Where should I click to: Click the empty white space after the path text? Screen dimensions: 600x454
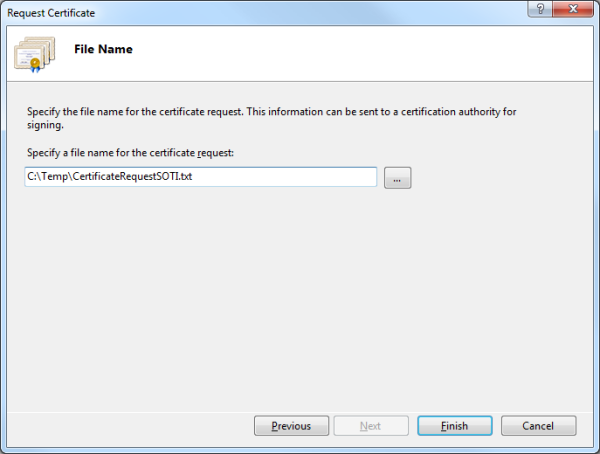[x=284, y=177]
